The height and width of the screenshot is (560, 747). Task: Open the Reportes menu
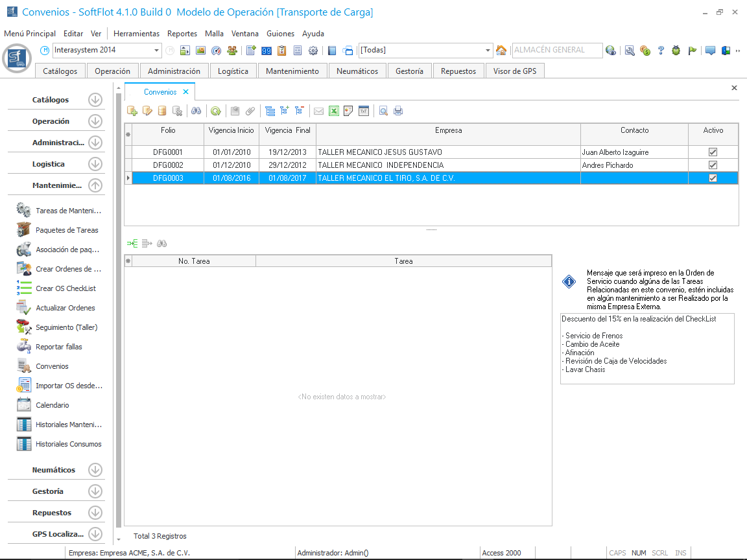(x=182, y=34)
